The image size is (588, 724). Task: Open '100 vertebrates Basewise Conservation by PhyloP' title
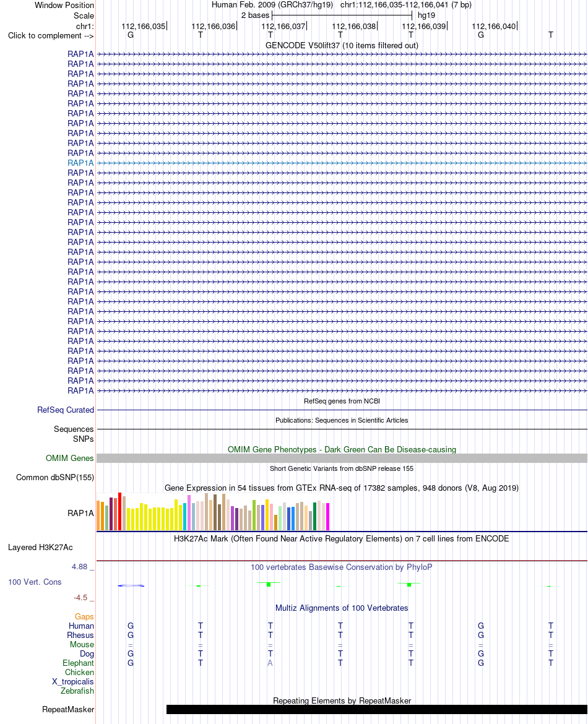coord(342,567)
